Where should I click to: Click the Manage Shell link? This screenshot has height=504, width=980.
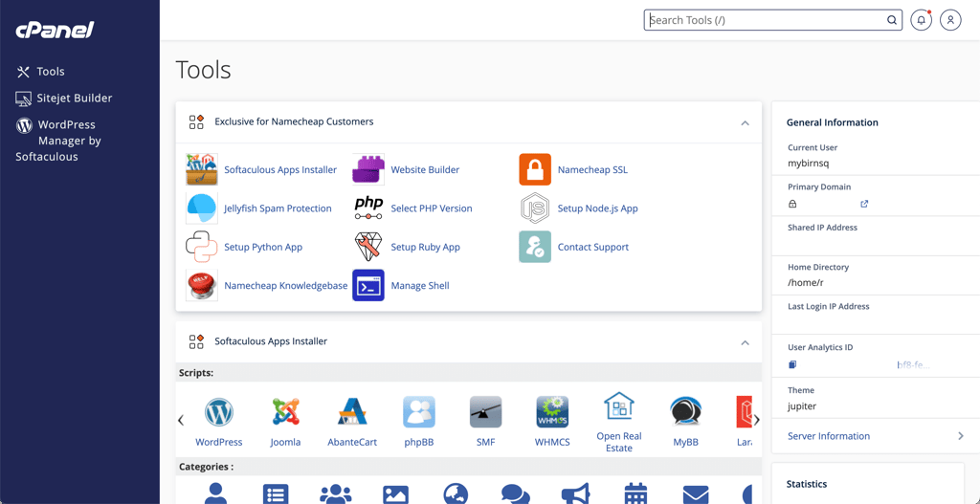[x=420, y=286]
